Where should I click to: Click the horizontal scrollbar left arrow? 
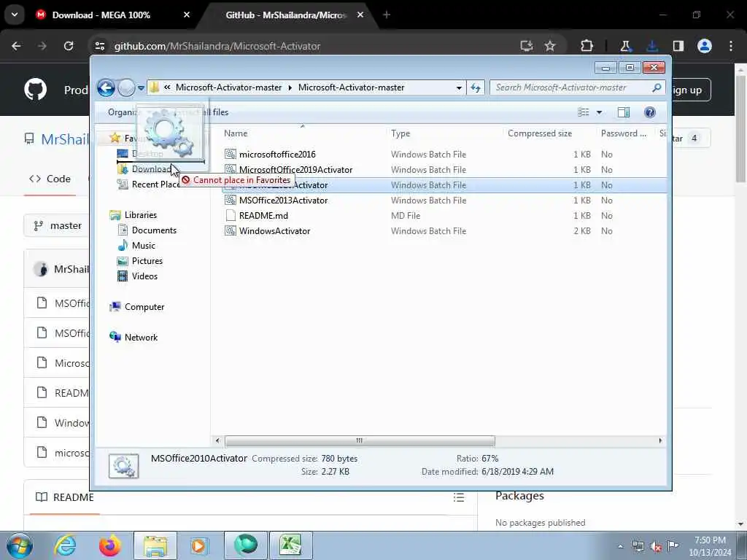click(217, 441)
